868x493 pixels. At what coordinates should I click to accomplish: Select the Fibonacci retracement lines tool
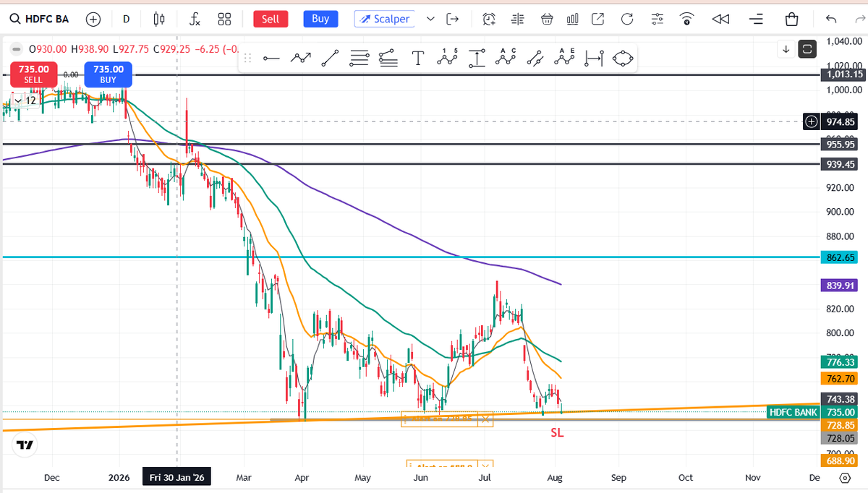[x=359, y=59]
